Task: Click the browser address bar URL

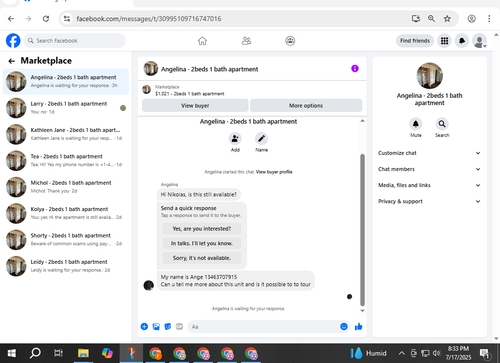Action: click(149, 19)
